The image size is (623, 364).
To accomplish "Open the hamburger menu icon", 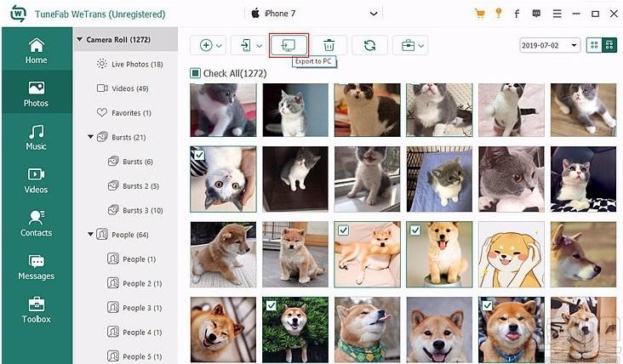I will (x=557, y=14).
